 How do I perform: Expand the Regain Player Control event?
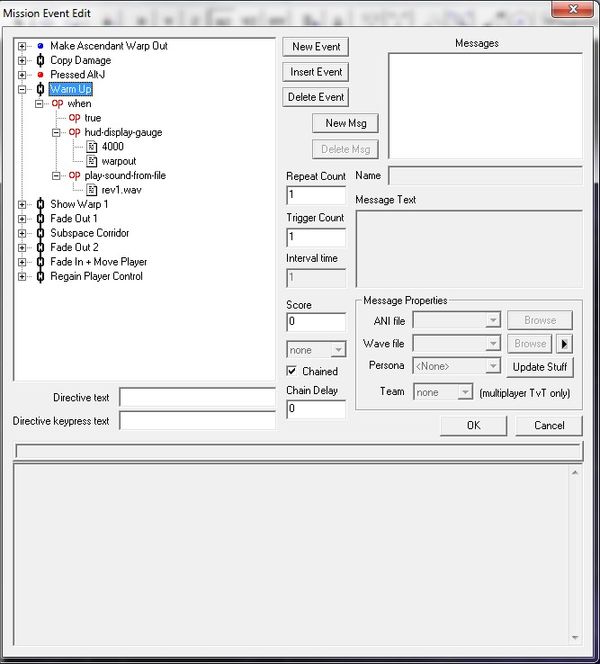tap(22, 276)
